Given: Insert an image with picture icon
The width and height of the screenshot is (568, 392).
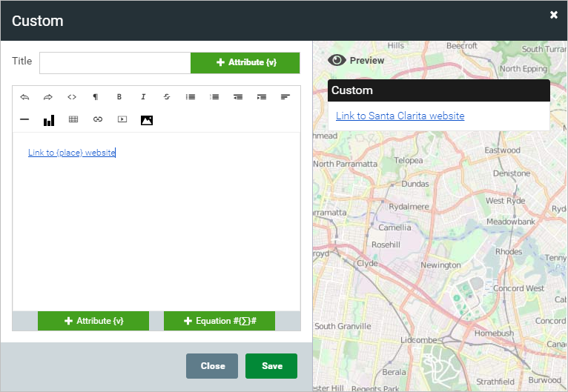Looking at the screenshot, I should click(x=147, y=120).
